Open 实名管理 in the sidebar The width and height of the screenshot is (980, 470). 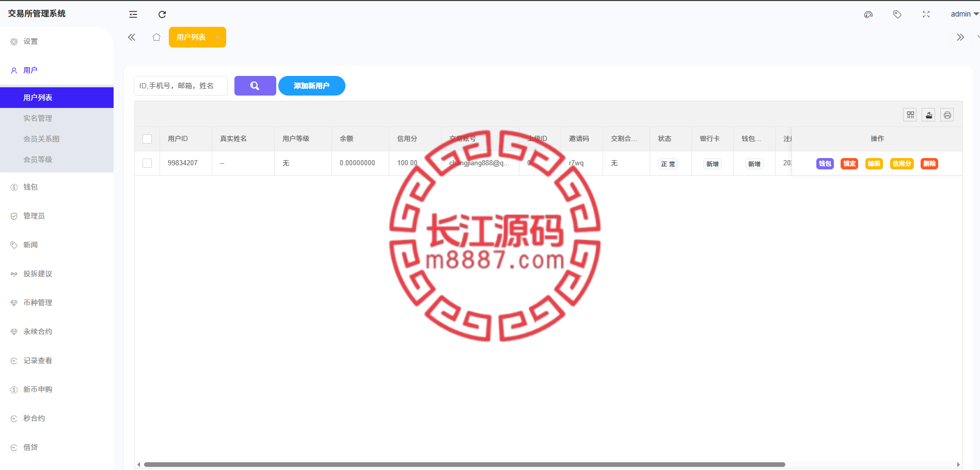57,118
